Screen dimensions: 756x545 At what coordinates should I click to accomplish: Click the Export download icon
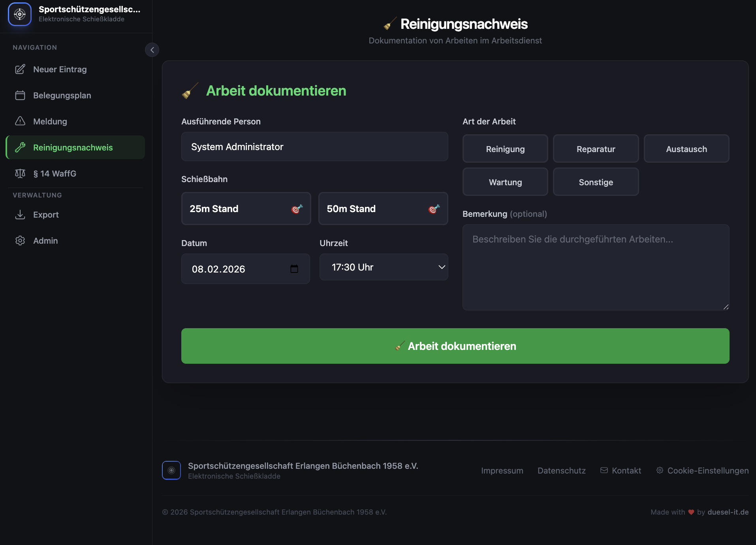tap(20, 215)
